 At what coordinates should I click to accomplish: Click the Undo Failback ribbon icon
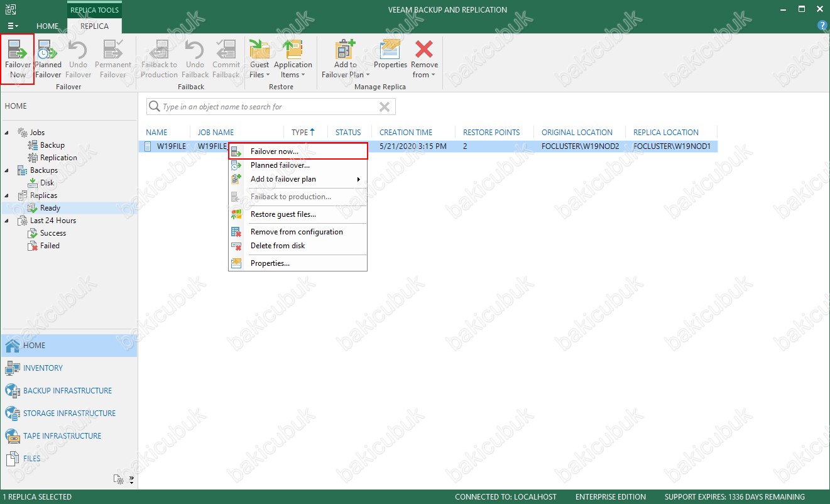click(195, 59)
